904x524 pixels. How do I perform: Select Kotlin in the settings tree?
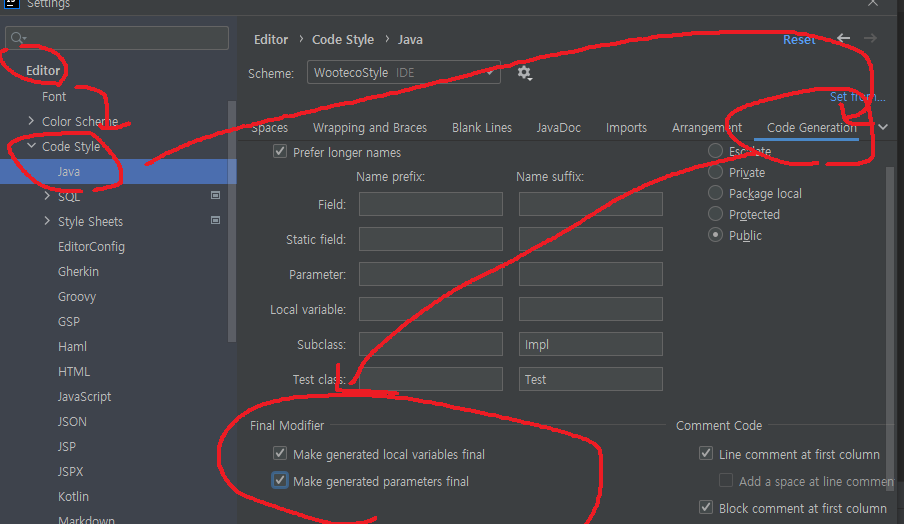[73, 496]
